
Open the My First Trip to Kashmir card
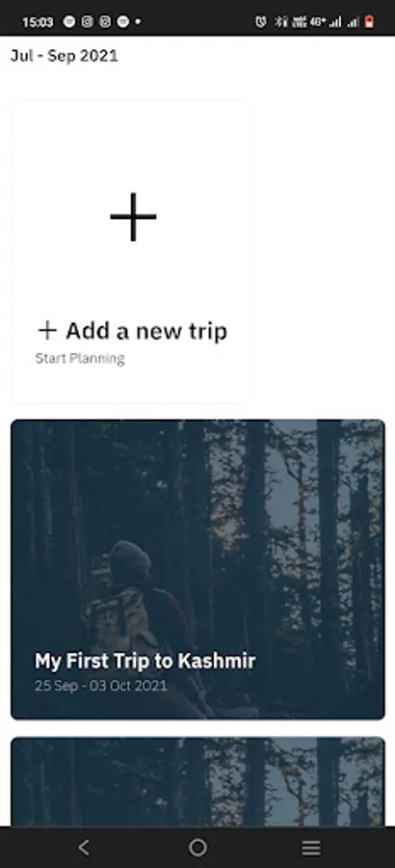tap(197, 570)
